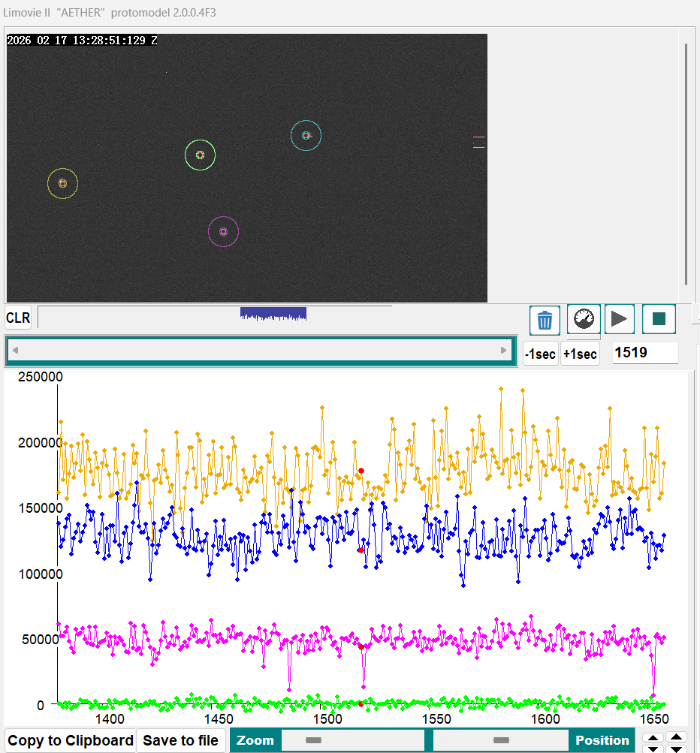Click the Zoom slider handle

pyautogui.click(x=314, y=740)
